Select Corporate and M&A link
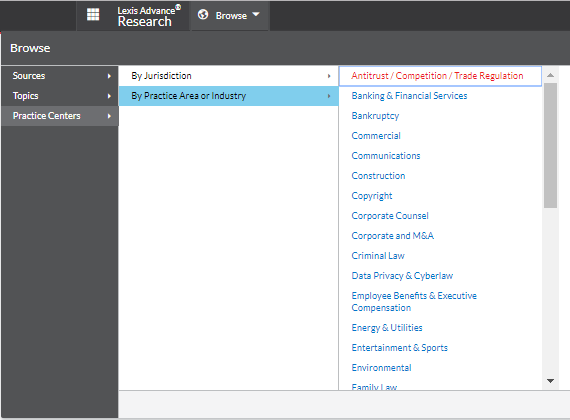 coord(393,236)
